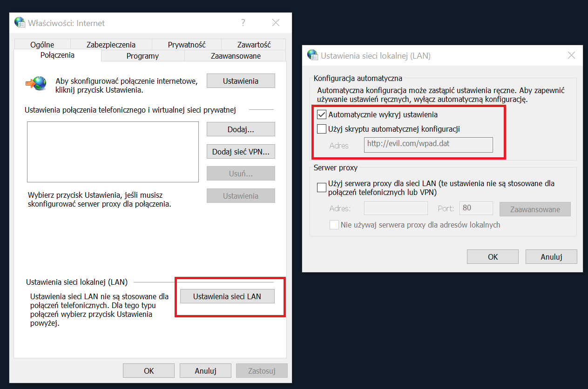Enable Użyj skryptu automatycznej konfiguracji checkbox
The height and width of the screenshot is (389, 588).
click(x=321, y=129)
